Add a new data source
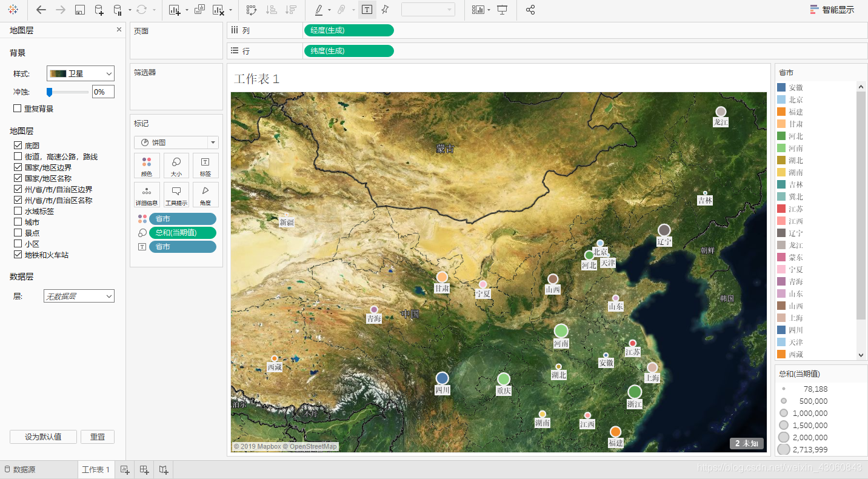Screen dimensions: 868x479 tap(99, 10)
